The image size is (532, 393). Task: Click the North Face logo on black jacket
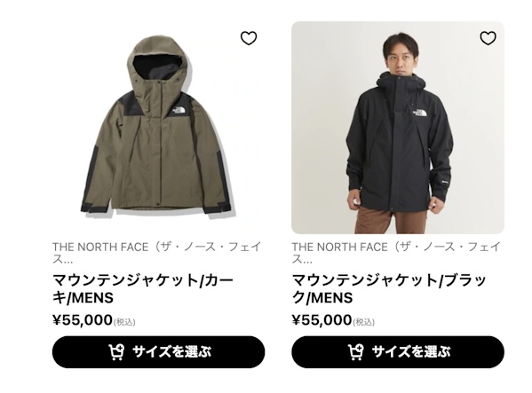tap(420, 113)
